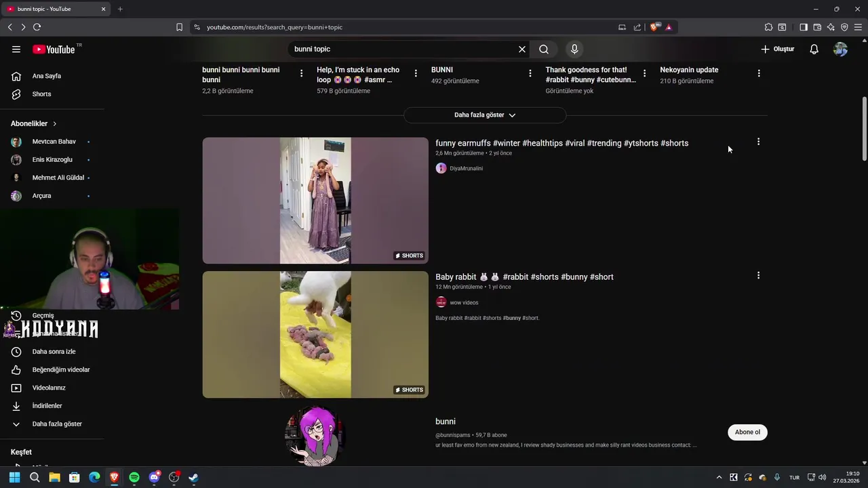Screen dimensions: 868x488
Task: Open options for 'stuck in an echo loop' short
Action: pos(416,73)
